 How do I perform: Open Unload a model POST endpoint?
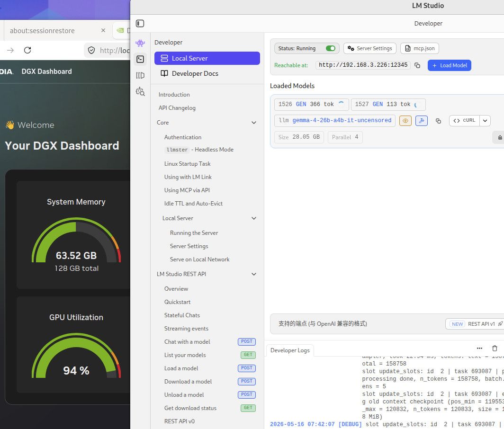pyautogui.click(x=210, y=394)
